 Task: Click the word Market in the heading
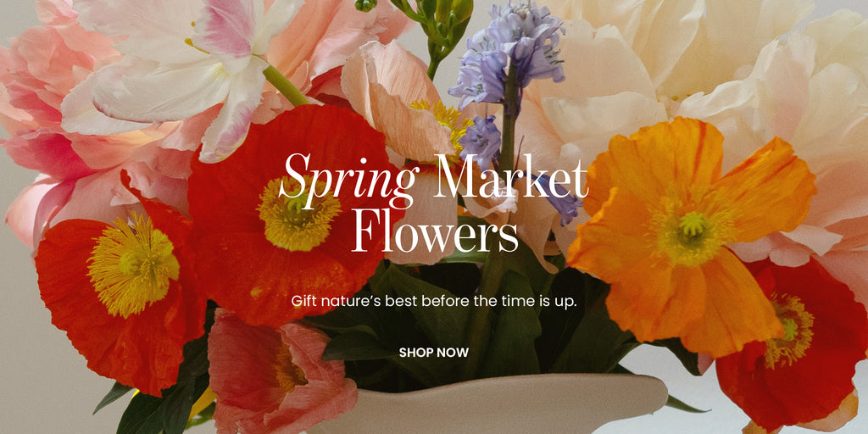pyautogui.click(x=509, y=177)
